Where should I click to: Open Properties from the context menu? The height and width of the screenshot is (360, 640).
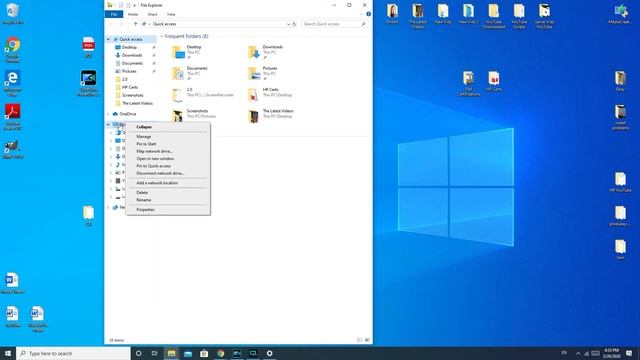[x=145, y=210]
